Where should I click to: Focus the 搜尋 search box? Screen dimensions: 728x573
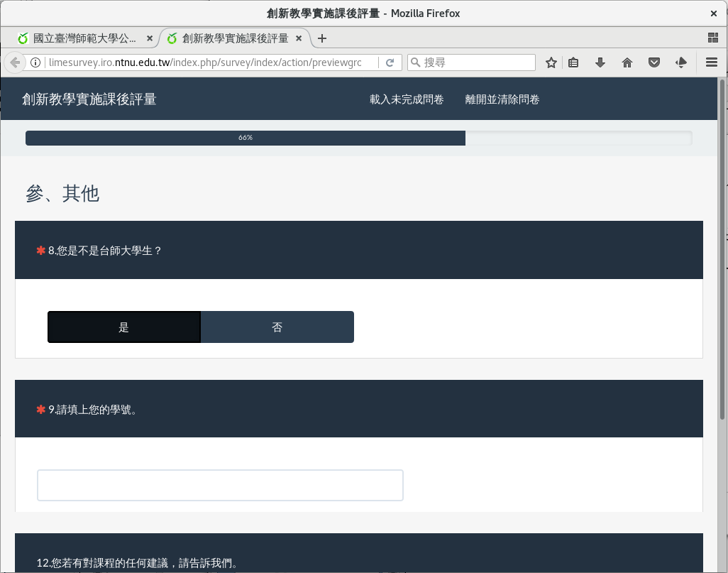click(x=471, y=62)
